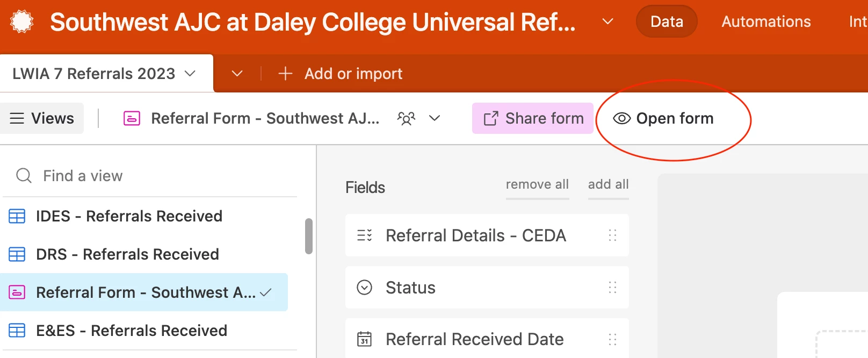The height and width of the screenshot is (358, 868).
Task: Toggle the Views sidebar
Action: pyautogui.click(x=42, y=118)
